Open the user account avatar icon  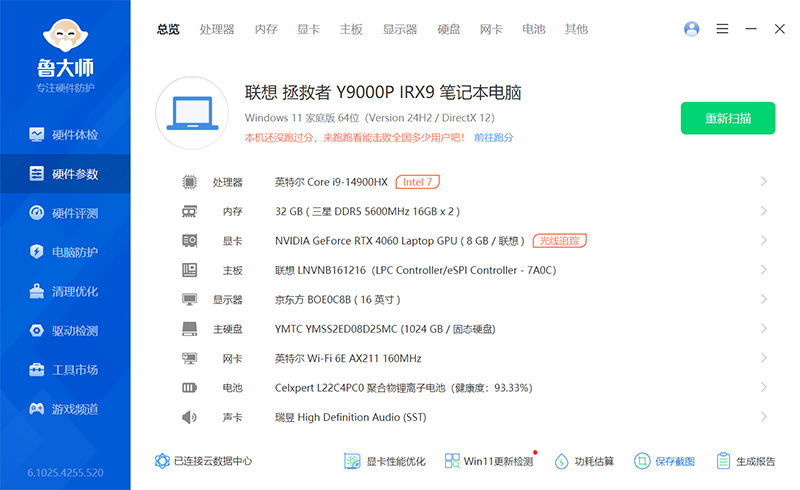(x=692, y=29)
